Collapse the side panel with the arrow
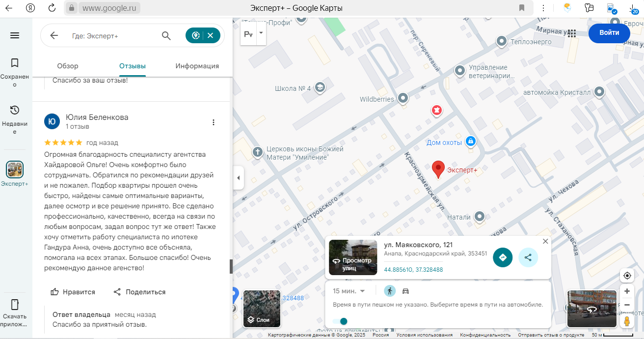This screenshot has width=644, height=339. 238,178
